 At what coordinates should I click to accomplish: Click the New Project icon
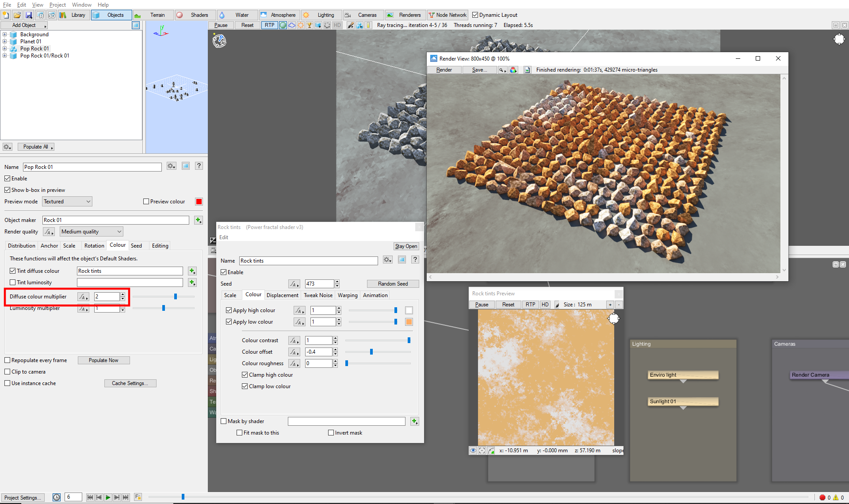(x=6, y=15)
